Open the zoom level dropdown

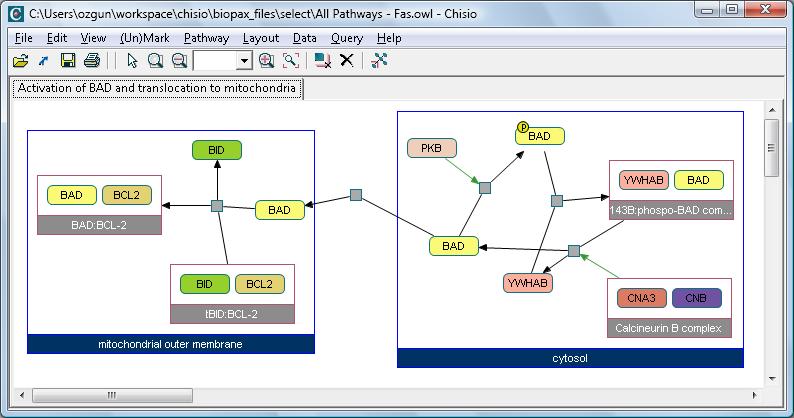(244, 61)
